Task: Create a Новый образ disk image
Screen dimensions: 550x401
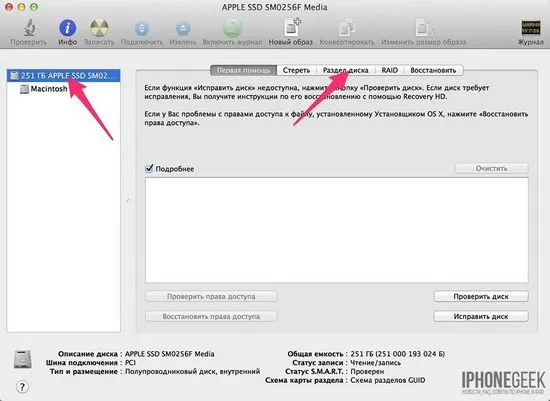Action: (291, 27)
